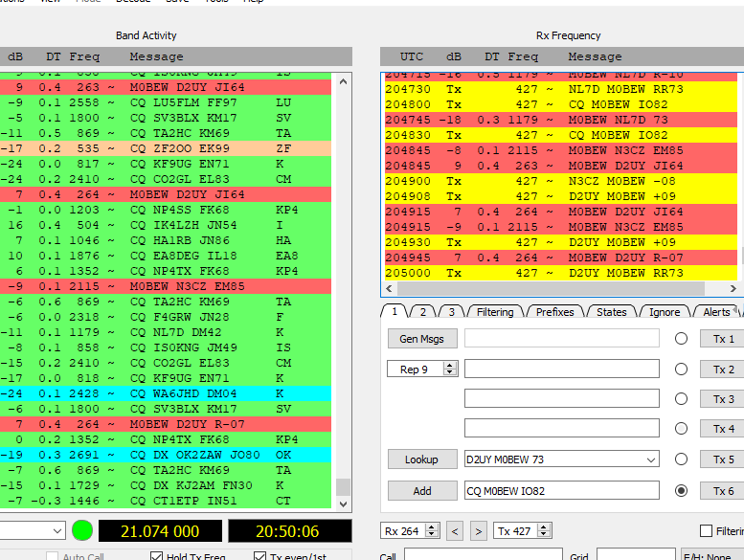
Task: Toggle the Tx even/1st checkbox
Action: [x=259, y=556]
